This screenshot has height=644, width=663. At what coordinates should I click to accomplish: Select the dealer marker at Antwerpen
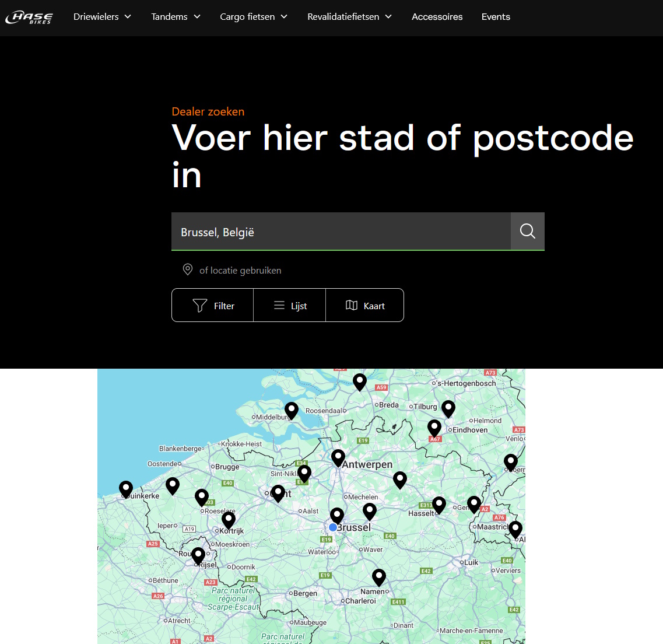pyautogui.click(x=338, y=457)
